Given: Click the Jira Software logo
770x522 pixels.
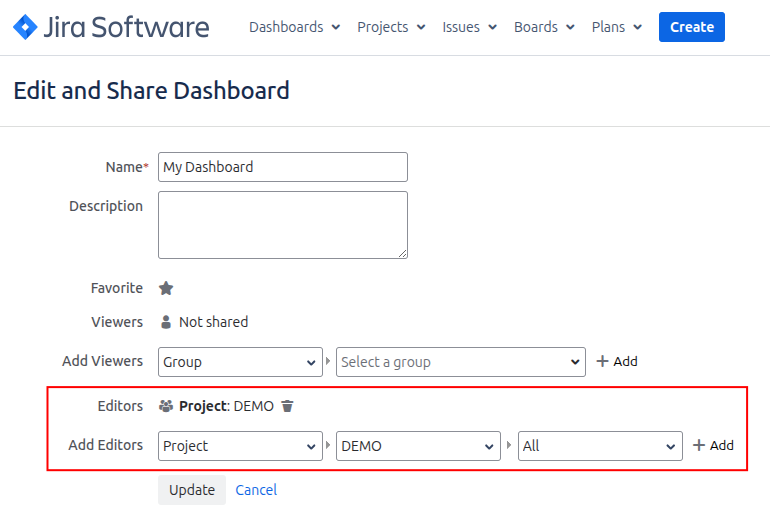Looking at the screenshot, I should coord(111,27).
